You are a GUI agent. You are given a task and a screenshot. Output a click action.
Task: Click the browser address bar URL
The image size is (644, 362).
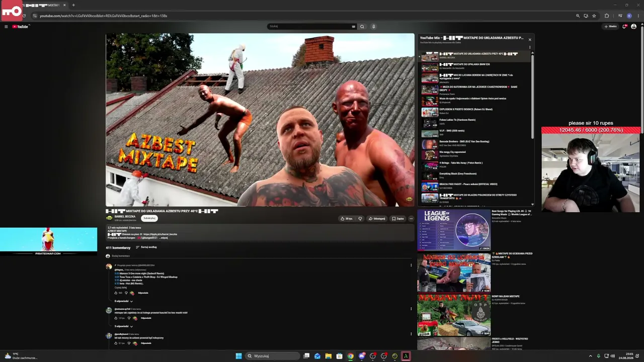(x=103, y=16)
